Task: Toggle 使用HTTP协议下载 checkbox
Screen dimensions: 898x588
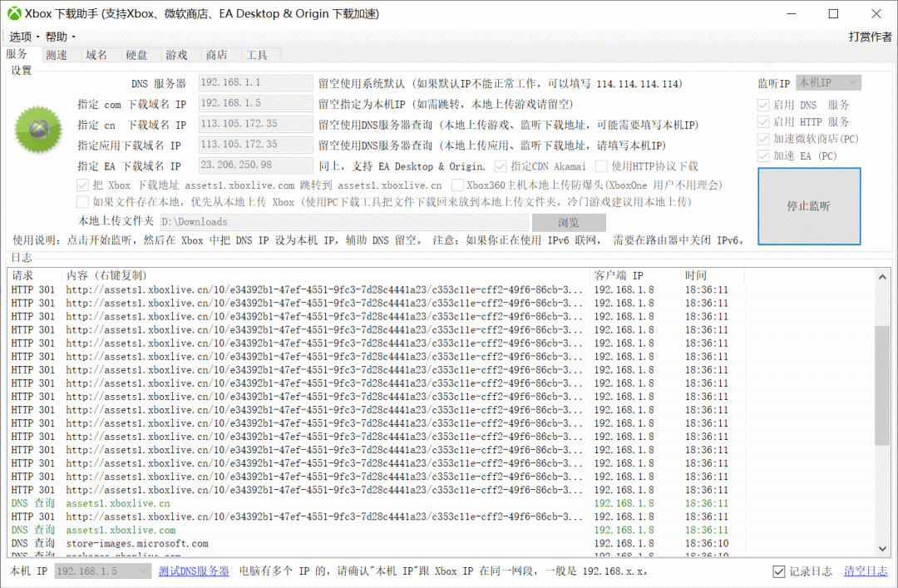Action: click(601, 166)
